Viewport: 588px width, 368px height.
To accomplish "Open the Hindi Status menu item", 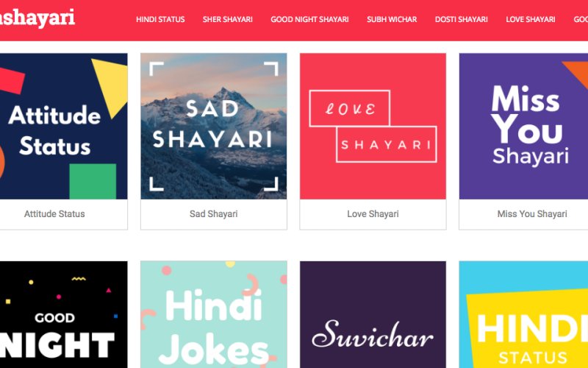I will point(160,20).
